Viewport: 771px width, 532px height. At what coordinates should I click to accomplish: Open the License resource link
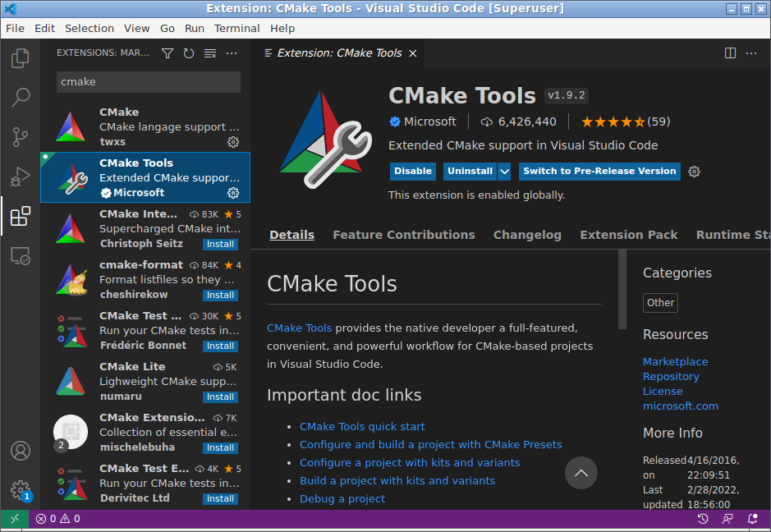[x=663, y=392]
